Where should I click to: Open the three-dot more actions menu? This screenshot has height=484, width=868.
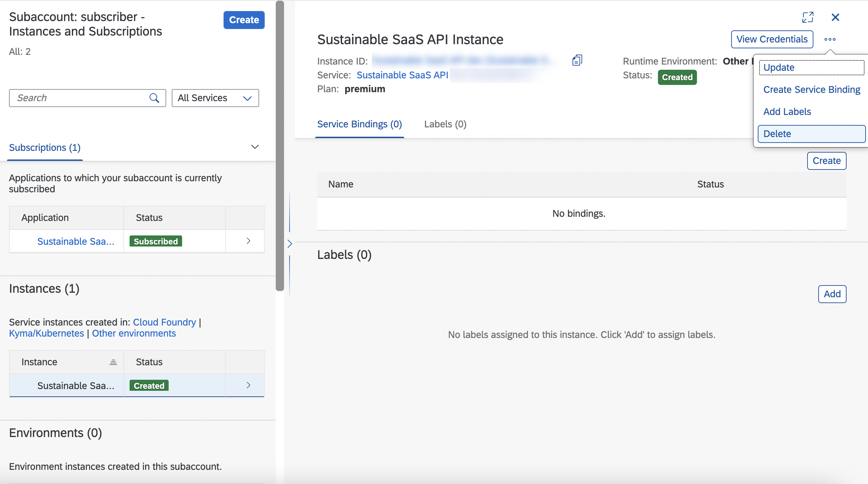830,39
